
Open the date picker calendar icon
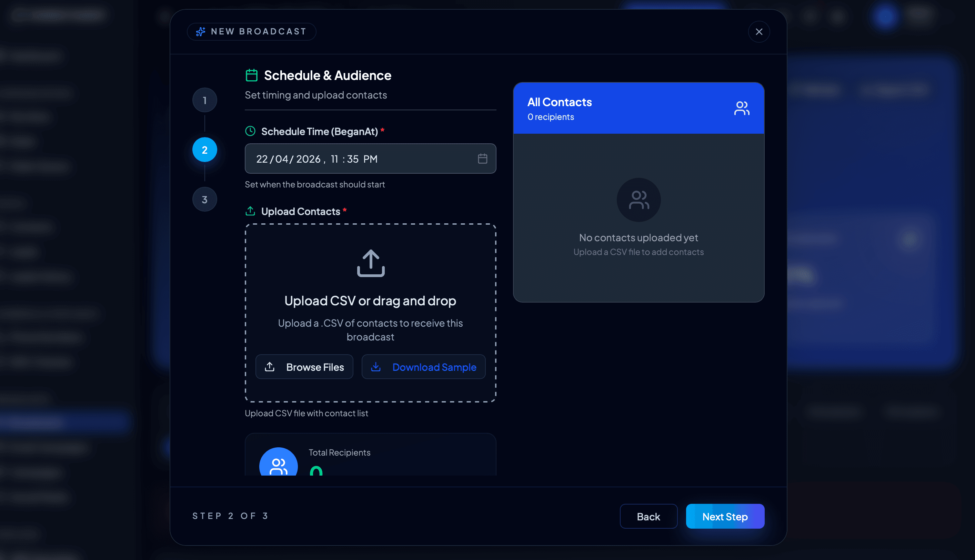click(x=482, y=159)
